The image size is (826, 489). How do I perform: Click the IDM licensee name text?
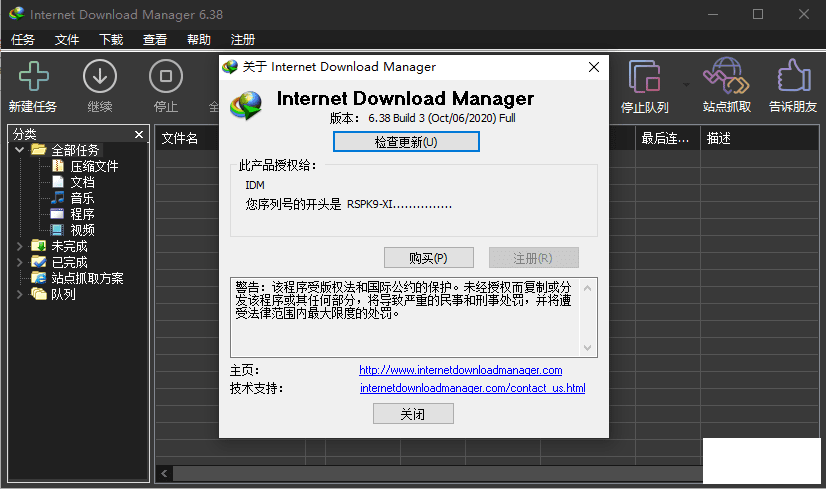[x=255, y=185]
